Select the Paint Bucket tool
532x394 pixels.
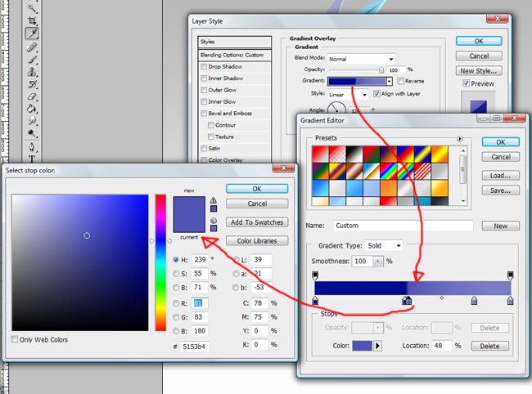pyautogui.click(x=32, y=108)
